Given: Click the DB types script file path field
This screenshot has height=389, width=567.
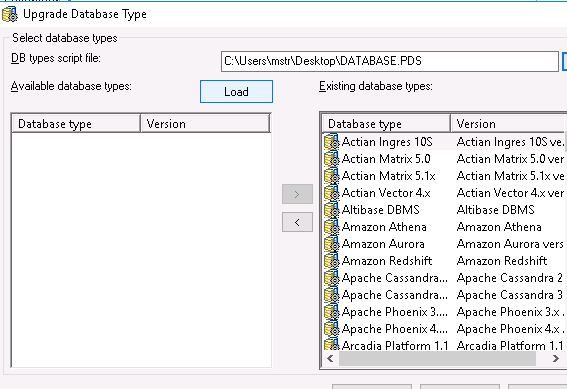Looking at the screenshot, I should pyautogui.click(x=390, y=61).
